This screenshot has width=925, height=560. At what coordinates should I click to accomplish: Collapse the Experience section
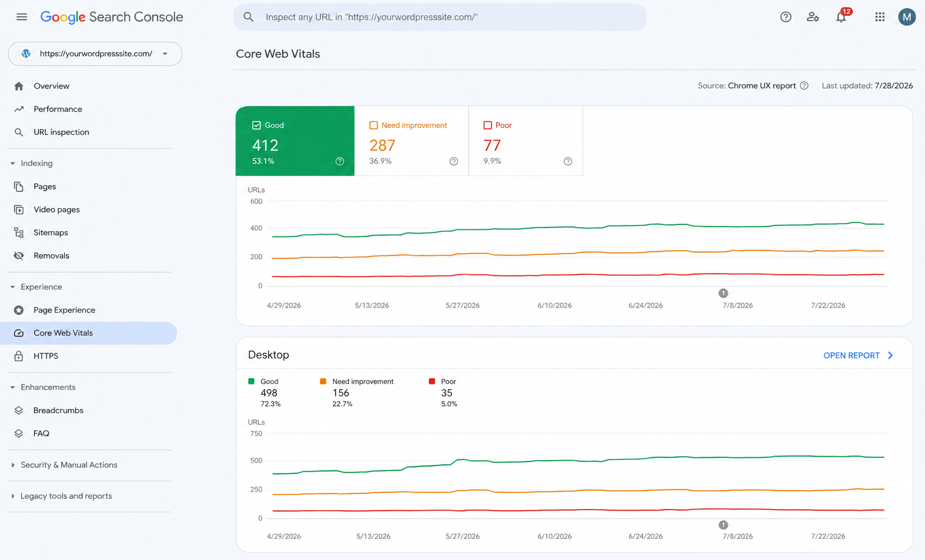[13, 287]
